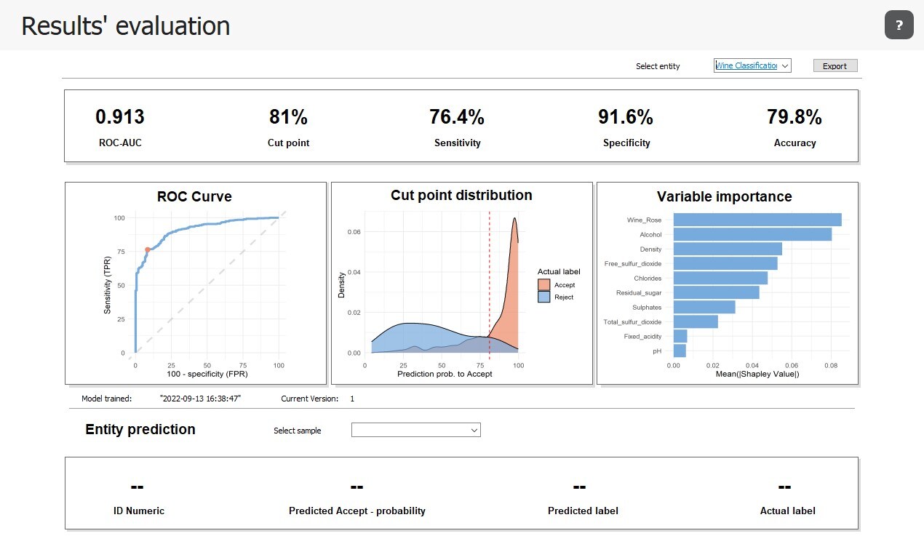
Task: Click the red dashed cut point line
Action: point(490,291)
